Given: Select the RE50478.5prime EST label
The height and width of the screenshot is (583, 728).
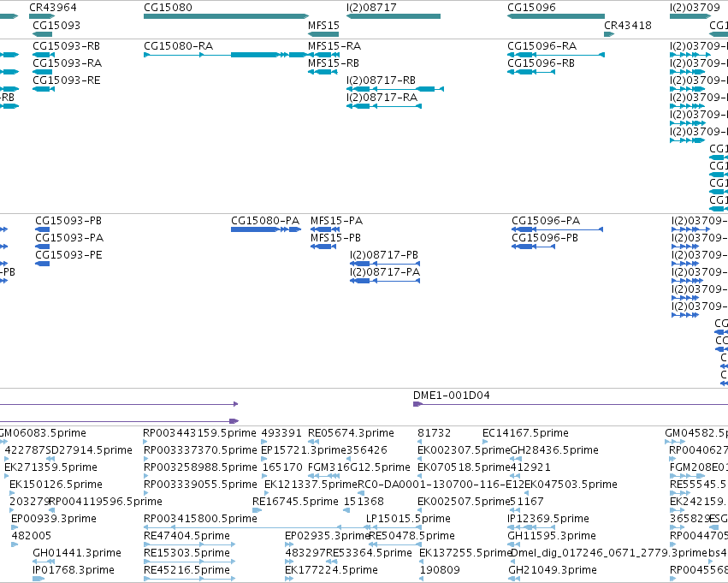Looking at the screenshot, I should coord(411,536).
